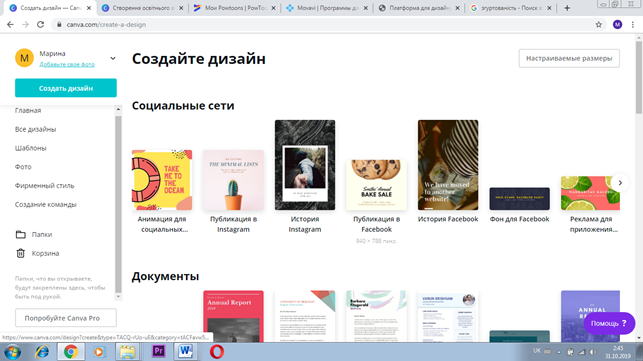Click Настраиваемые размеры button
Viewport: 643px width, 361px height.
coord(569,58)
